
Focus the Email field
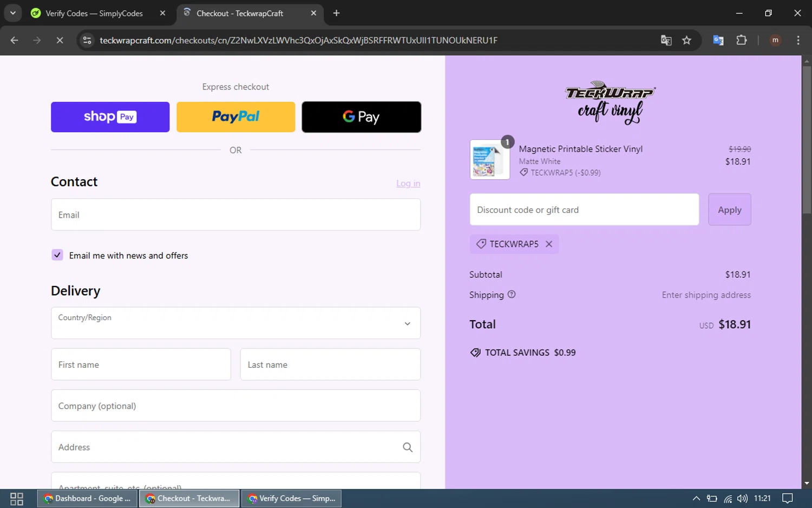[x=235, y=214]
